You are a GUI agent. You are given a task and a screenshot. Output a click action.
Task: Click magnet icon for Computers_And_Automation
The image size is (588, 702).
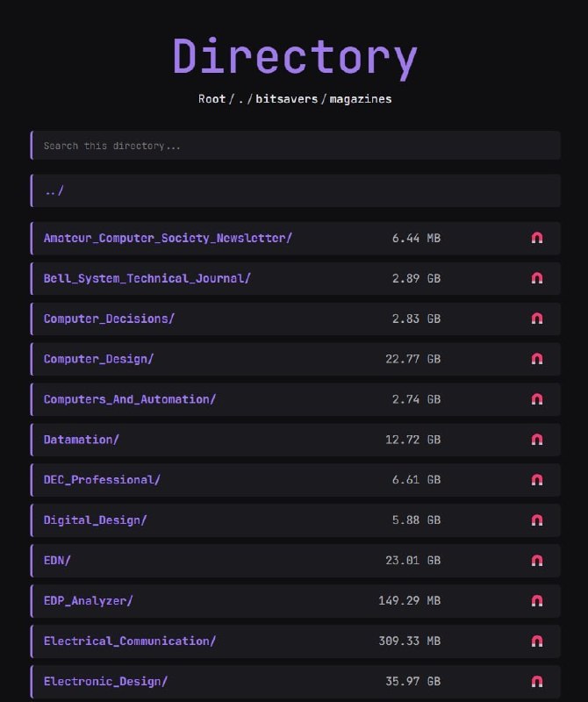537,399
